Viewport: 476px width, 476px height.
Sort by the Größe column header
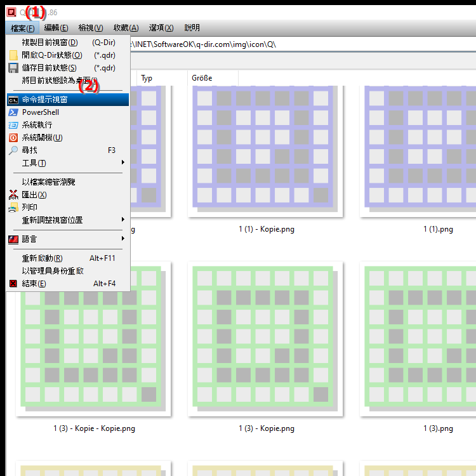[x=213, y=78]
